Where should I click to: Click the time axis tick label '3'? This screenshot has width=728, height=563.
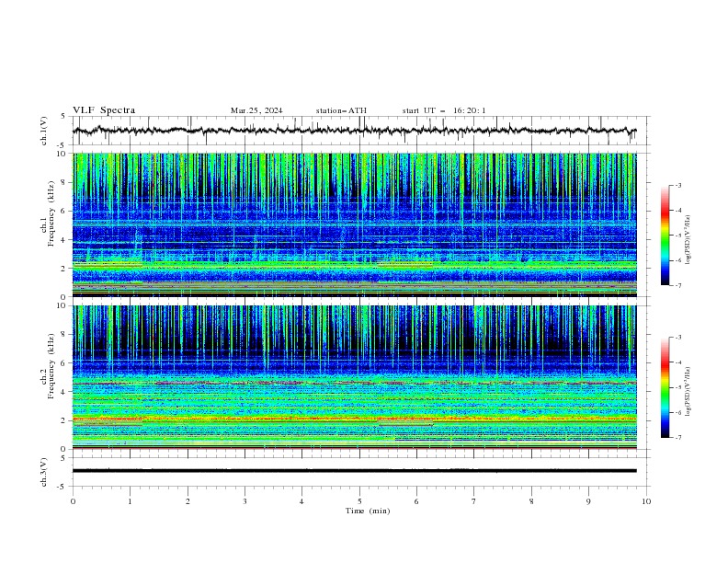point(245,501)
